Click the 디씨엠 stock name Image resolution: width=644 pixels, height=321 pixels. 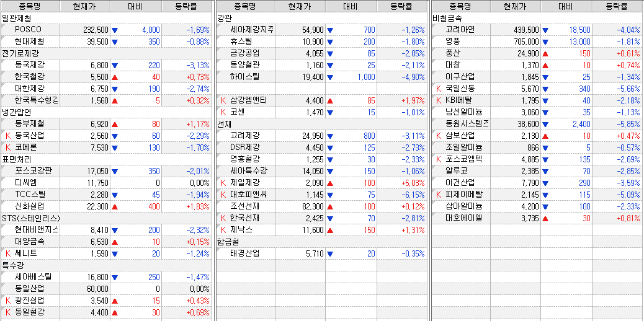pos(26,183)
